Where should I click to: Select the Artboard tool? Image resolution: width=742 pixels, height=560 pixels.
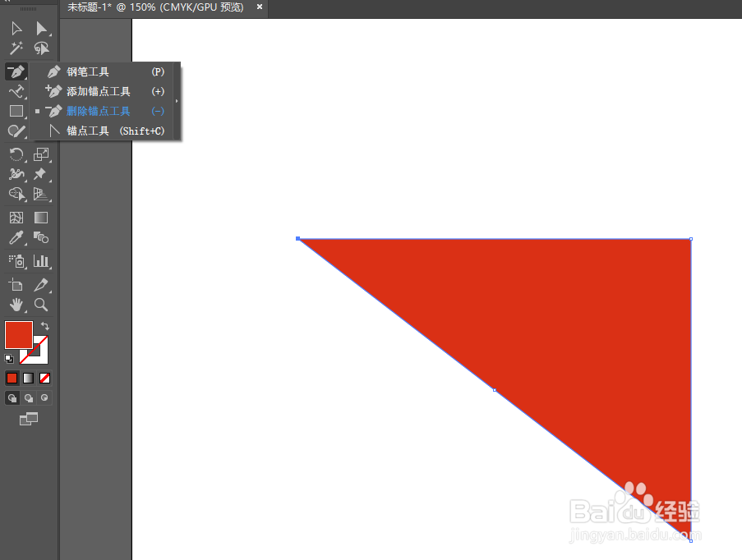(x=16, y=285)
